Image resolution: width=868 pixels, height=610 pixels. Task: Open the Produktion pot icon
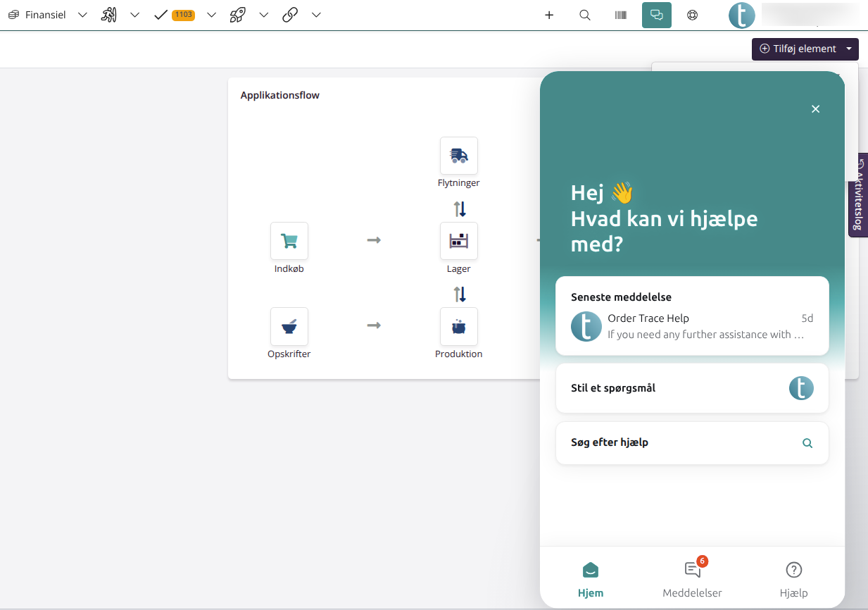pyautogui.click(x=459, y=326)
